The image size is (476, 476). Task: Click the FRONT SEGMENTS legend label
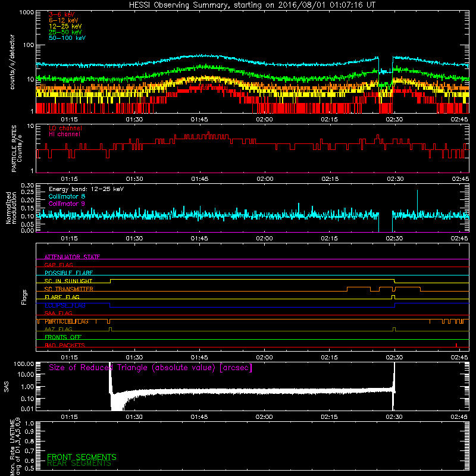click(x=82, y=457)
